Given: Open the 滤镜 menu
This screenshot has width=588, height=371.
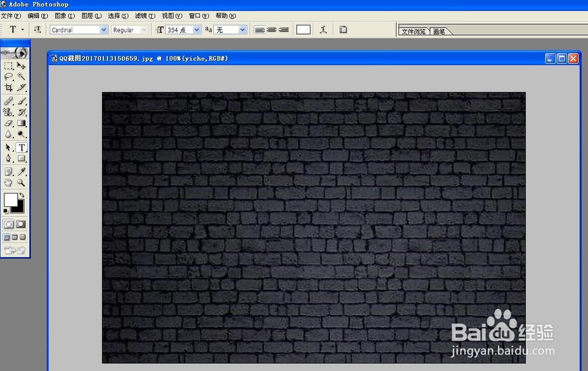Looking at the screenshot, I should [145, 16].
